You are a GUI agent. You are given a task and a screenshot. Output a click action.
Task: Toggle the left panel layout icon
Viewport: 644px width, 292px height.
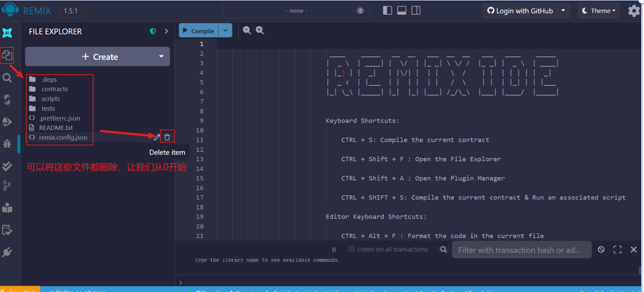(387, 11)
